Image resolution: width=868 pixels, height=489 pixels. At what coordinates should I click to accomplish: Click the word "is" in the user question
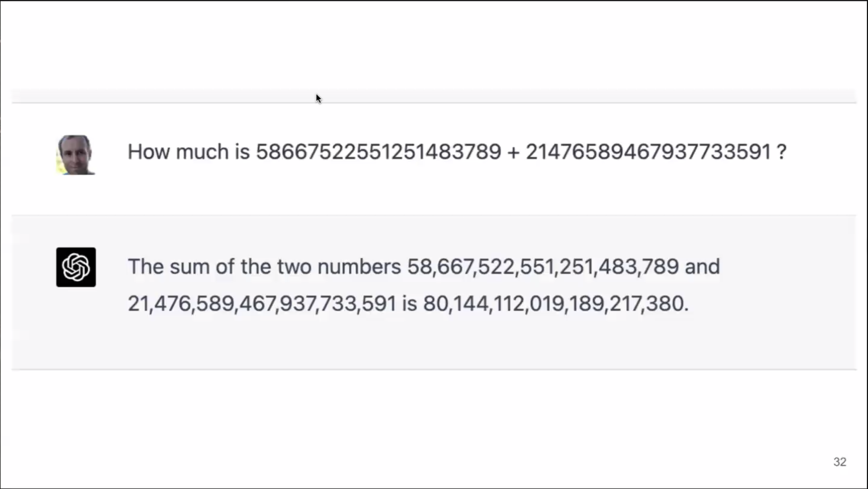pyautogui.click(x=242, y=152)
